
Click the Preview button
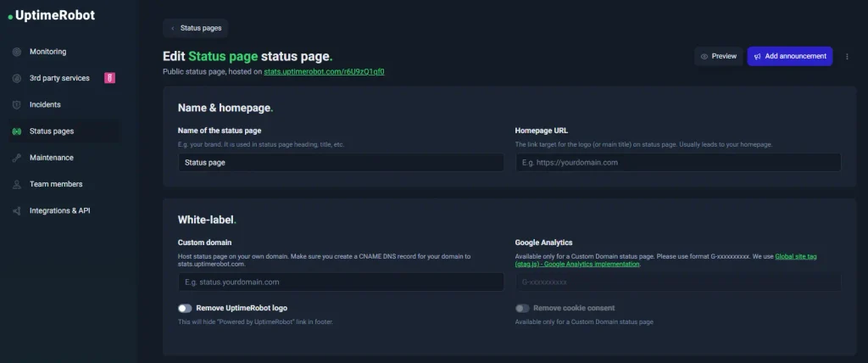[719, 57]
